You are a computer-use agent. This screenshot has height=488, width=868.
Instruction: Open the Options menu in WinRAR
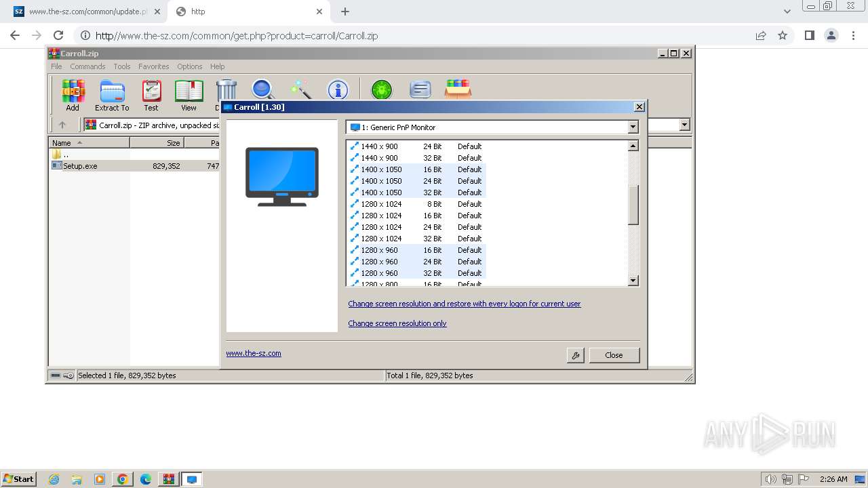pos(190,66)
